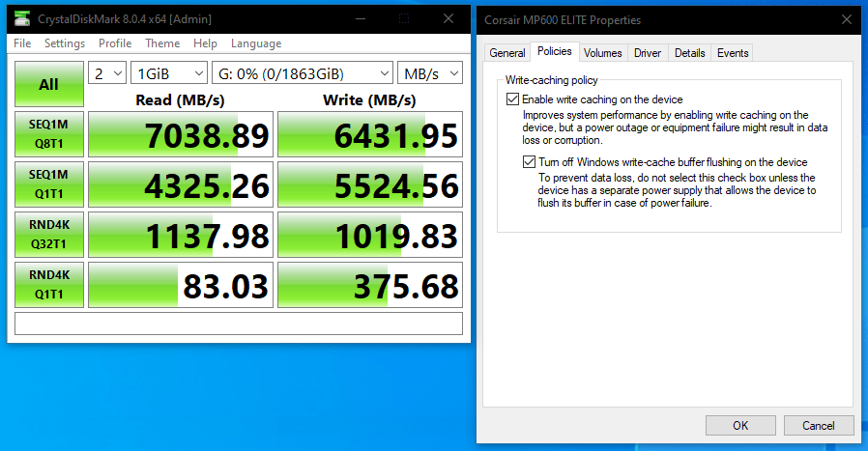Uncheck Enable write caching on the device
Image resolution: width=868 pixels, height=451 pixels.
coord(512,99)
